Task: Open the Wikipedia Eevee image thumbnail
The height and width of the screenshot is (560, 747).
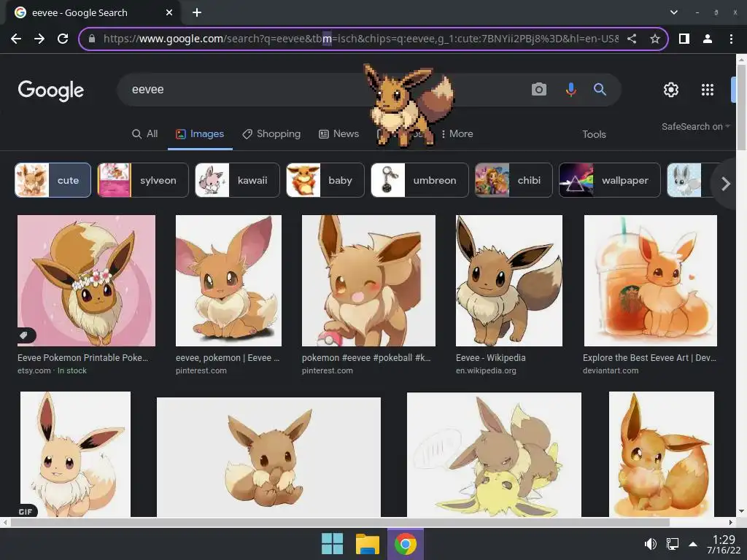Action: (508, 281)
